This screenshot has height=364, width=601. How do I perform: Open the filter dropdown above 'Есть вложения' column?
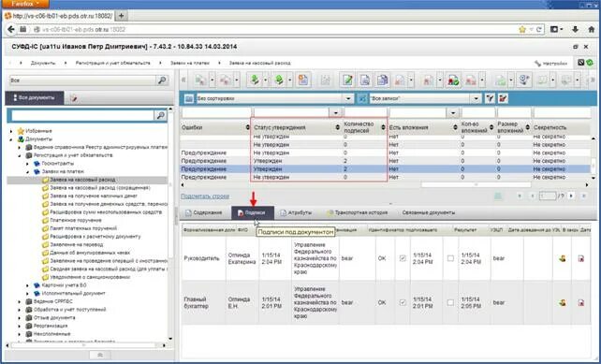(453, 112)
